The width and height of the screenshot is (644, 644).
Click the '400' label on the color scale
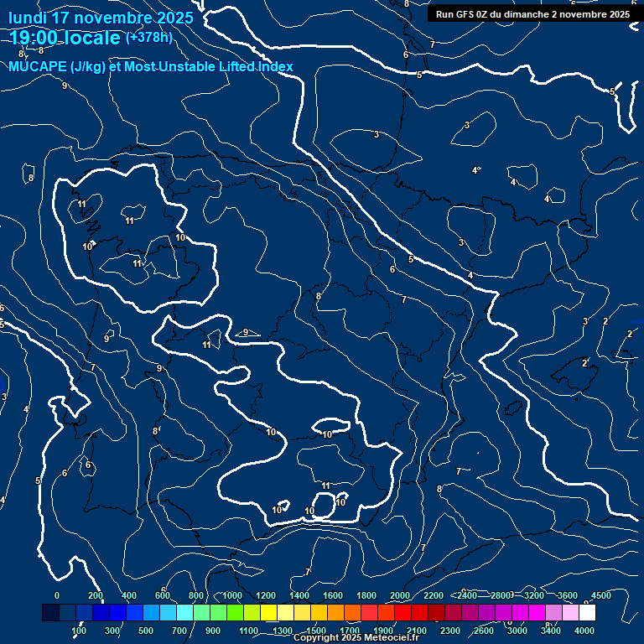pos(129,595)
